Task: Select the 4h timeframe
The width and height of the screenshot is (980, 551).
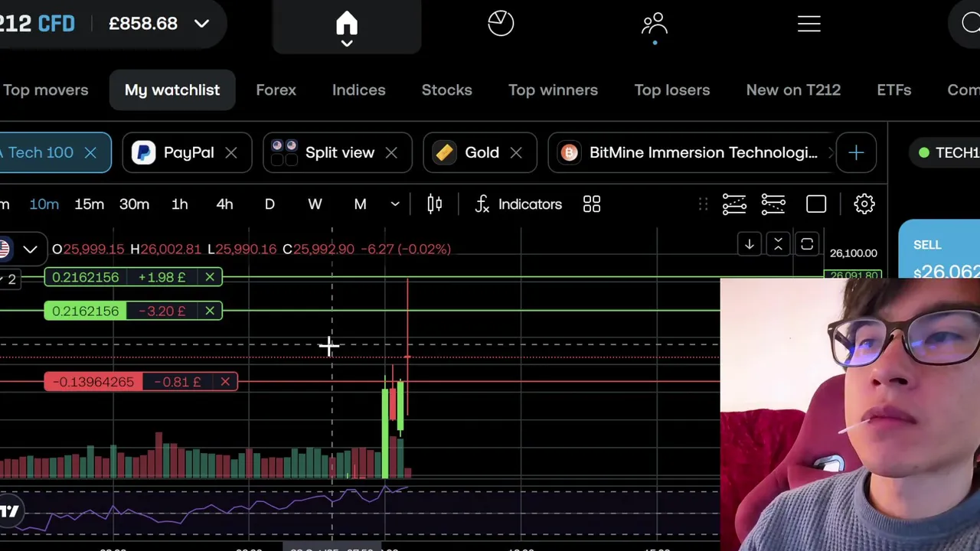Action: 224,204
